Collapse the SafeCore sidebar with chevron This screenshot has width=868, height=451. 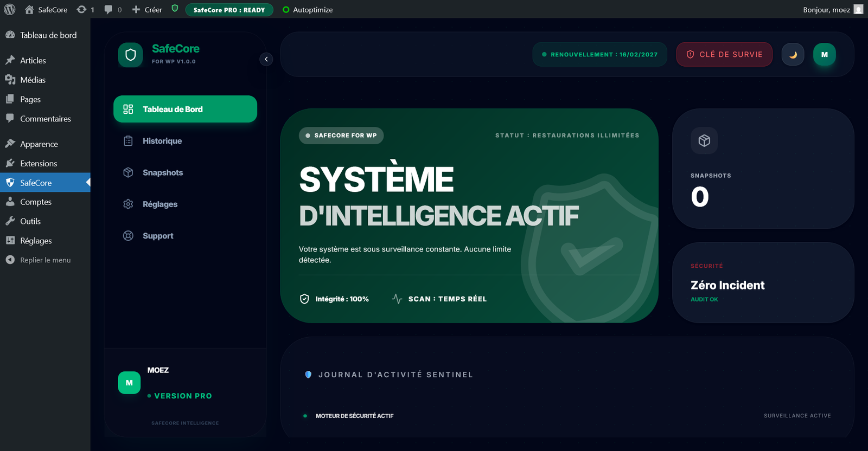(266, 59)
